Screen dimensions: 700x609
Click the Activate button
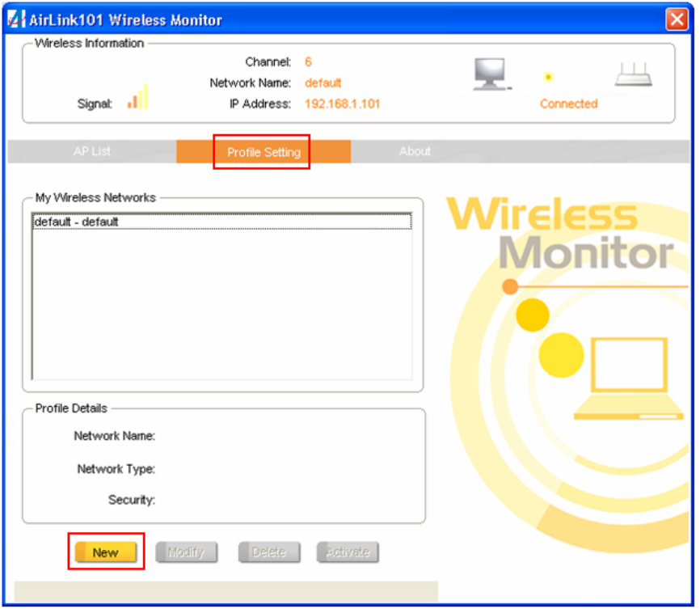coord(348,552)
